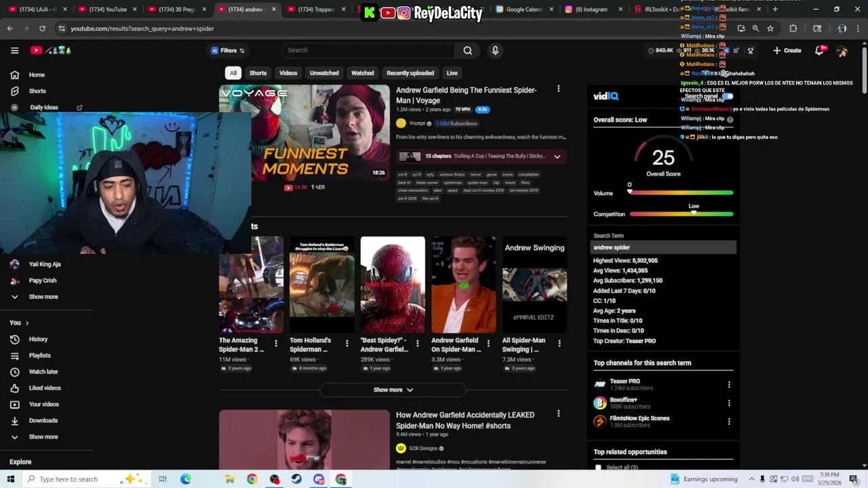
Task: Select the Recently uploaded filter chip
Action: (410, 73)
